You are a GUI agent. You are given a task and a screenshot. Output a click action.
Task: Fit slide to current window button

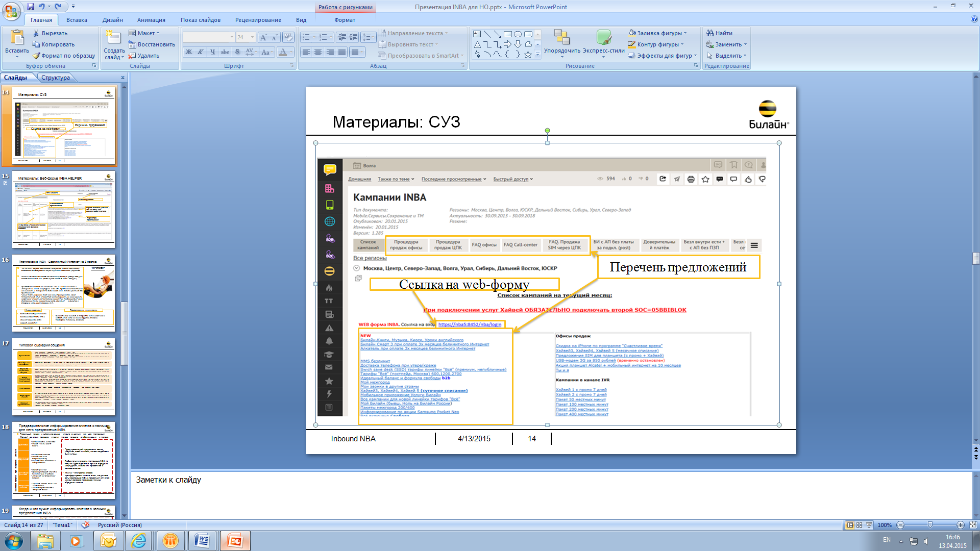point(973,525)
